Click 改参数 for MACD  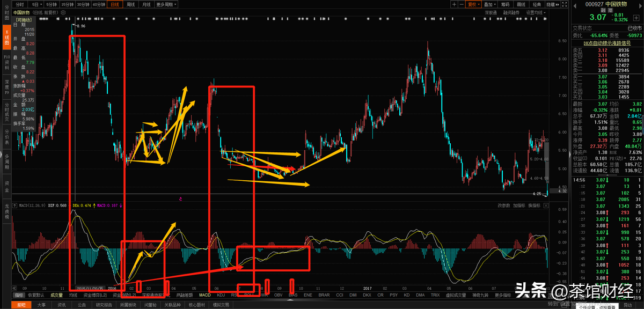(x=503, y=205)
